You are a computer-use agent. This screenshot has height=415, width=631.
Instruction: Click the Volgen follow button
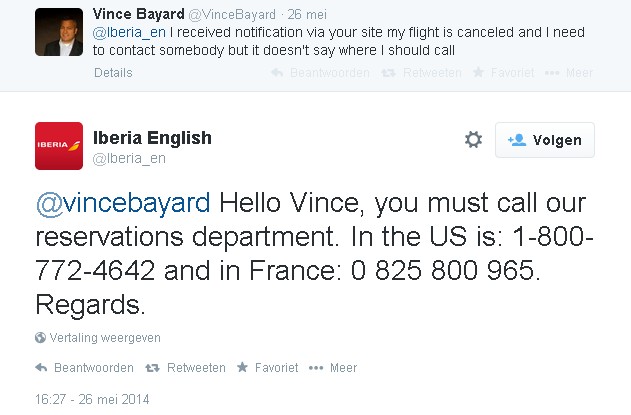pos(545,140)
